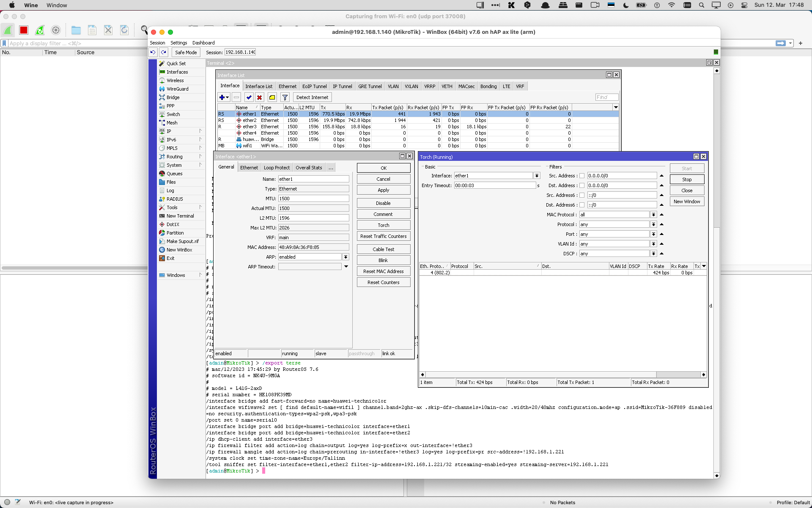Click the disable red X icon in Interface List

click(260, 97)
